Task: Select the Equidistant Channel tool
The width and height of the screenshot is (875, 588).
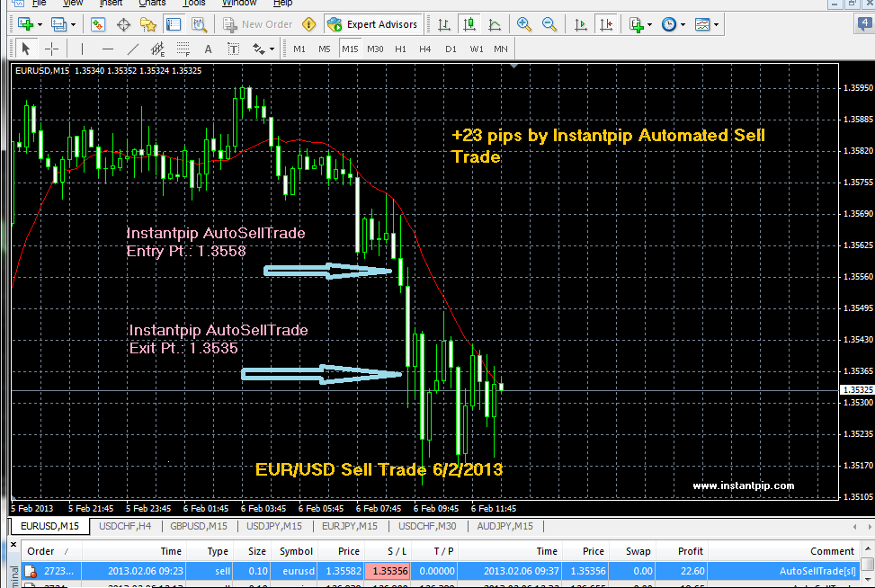Action: point(158,49)
